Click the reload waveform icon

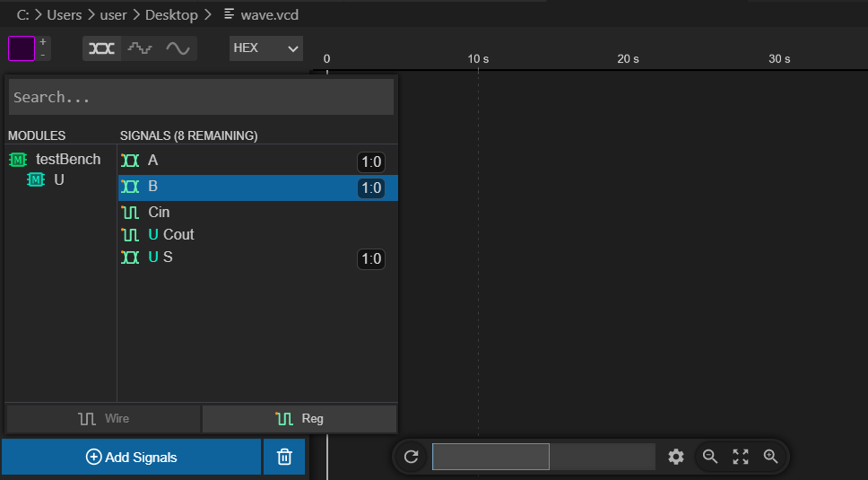point(411,457)
